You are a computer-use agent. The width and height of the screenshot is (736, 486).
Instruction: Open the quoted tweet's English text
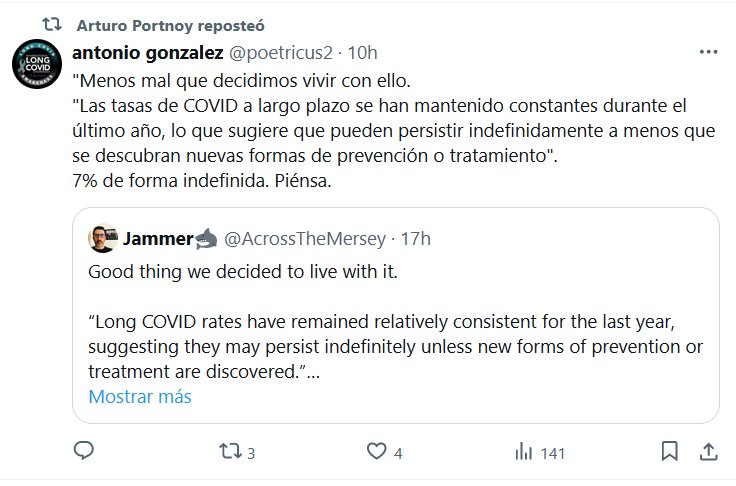pos(397,335)
